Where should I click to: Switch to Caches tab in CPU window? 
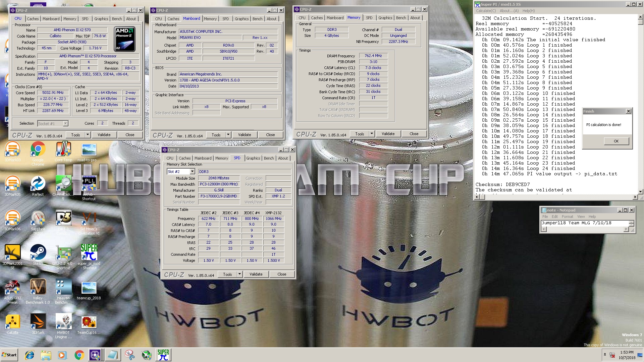point(33,19)
